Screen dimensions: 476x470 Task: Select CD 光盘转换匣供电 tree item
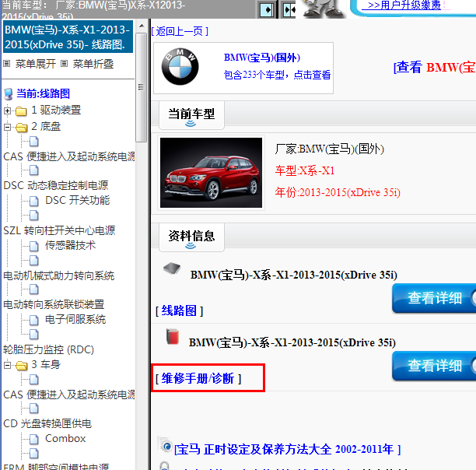click(47, 423)
